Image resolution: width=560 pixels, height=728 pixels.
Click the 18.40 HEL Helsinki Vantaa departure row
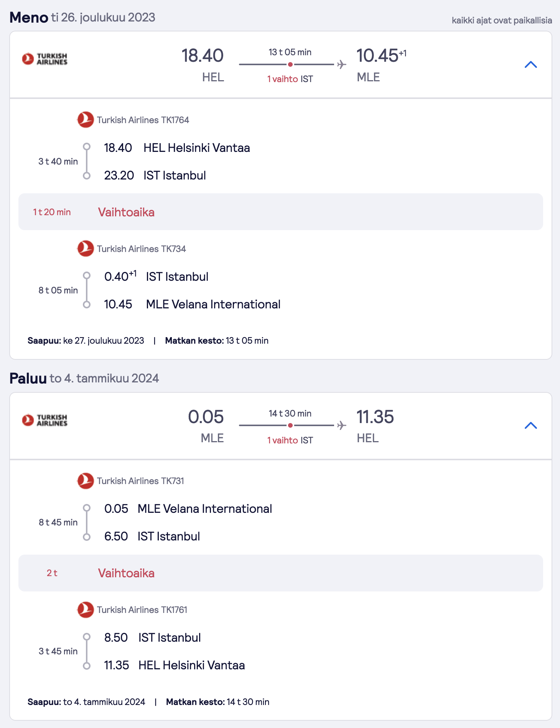pyautogui.click(x=177, y=148)
